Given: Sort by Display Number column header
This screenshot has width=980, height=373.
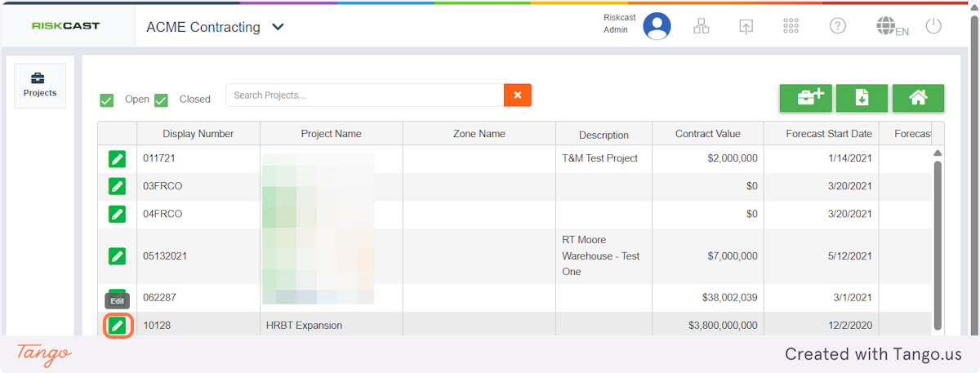Looking at the screenshot, I should 198,134.
